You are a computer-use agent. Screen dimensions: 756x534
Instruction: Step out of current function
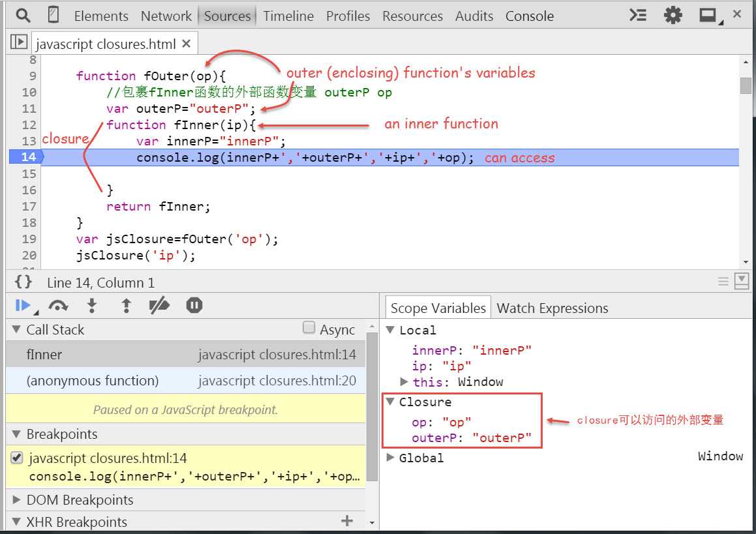point(127,306)
